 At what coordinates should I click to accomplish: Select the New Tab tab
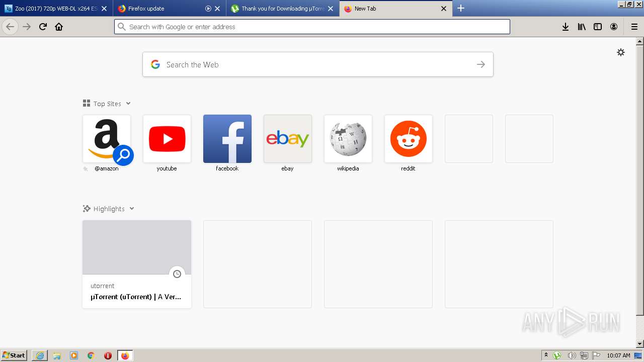pyautogui.click(x=396, y=9)
